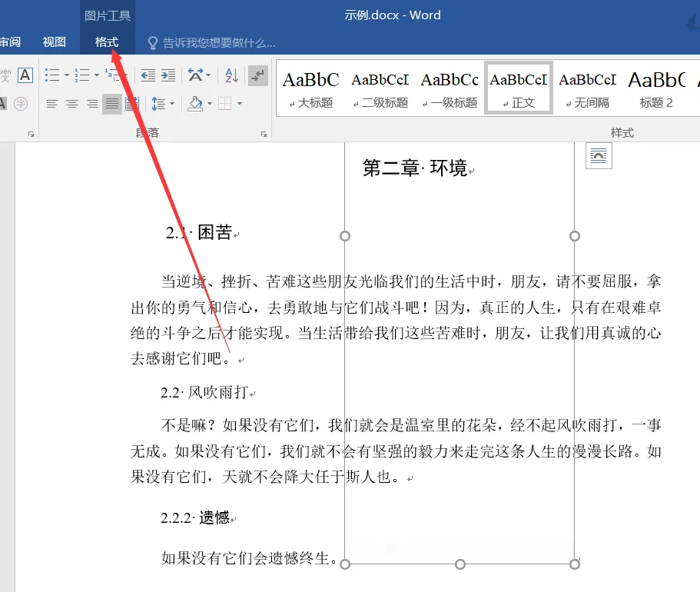Click the shading paint bucket color

[195, 103]
